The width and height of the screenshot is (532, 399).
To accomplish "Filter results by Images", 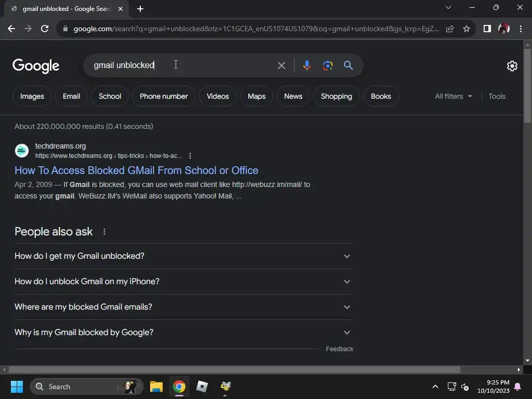I will tap(32, 96).
